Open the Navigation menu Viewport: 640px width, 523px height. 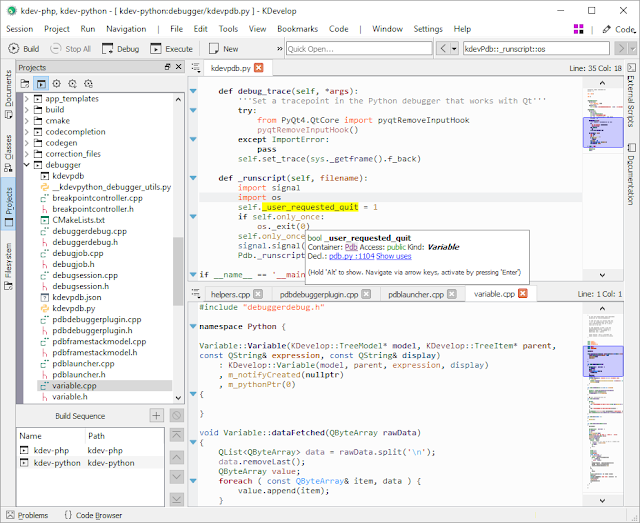tap(126, 29)
